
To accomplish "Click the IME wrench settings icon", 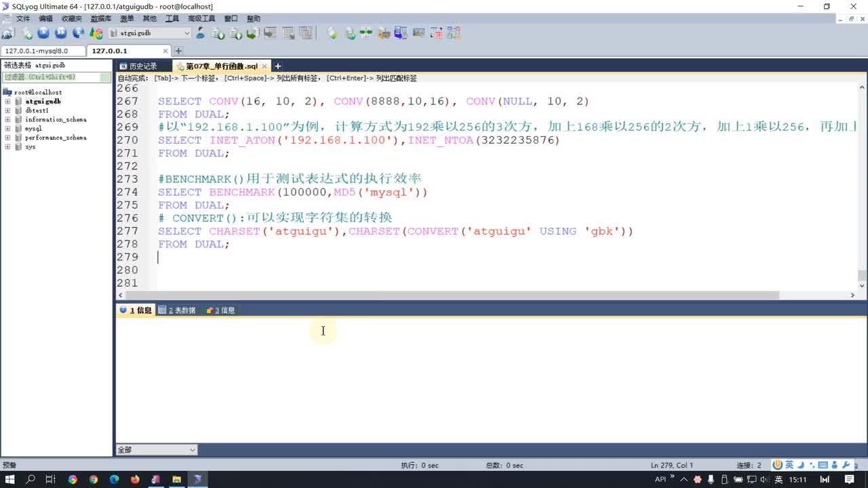I will point(846,465).
